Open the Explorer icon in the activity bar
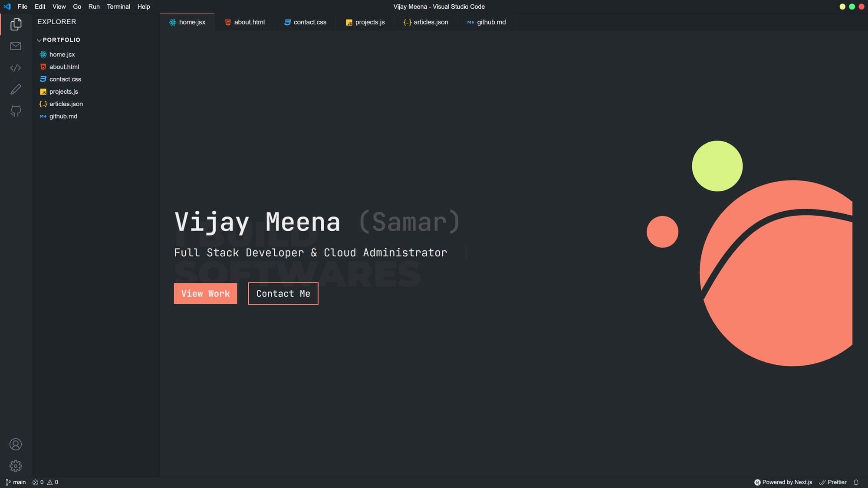Viewport: 868px width, 488px height. [x=16, y=24]
